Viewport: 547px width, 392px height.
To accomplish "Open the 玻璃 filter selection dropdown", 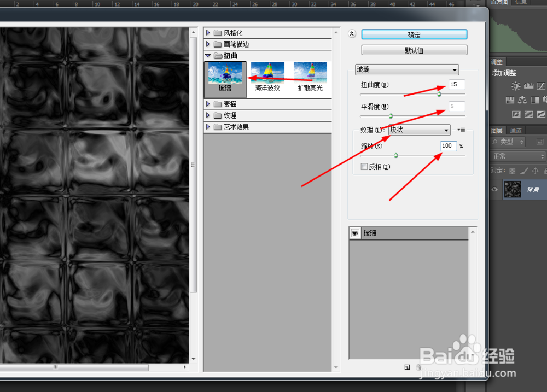I will [407, 70].
